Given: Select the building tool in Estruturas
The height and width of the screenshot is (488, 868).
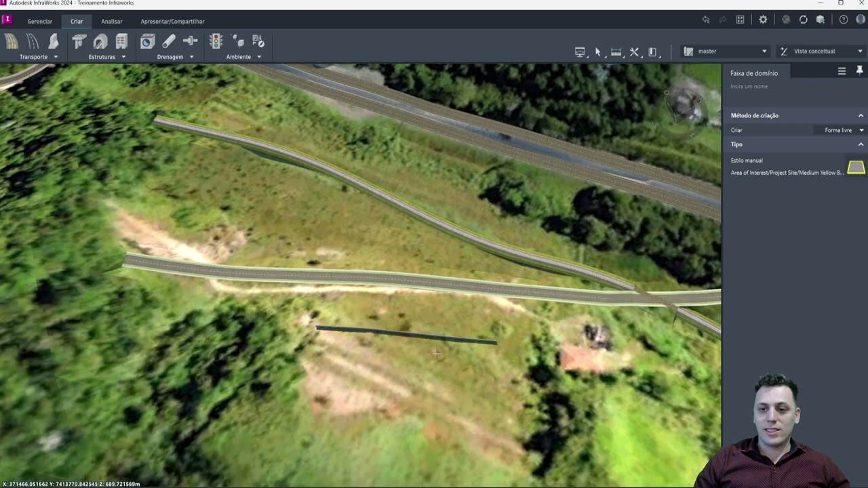Looking at the screenshot, I should pyautogui.click(x=121, y=42).
